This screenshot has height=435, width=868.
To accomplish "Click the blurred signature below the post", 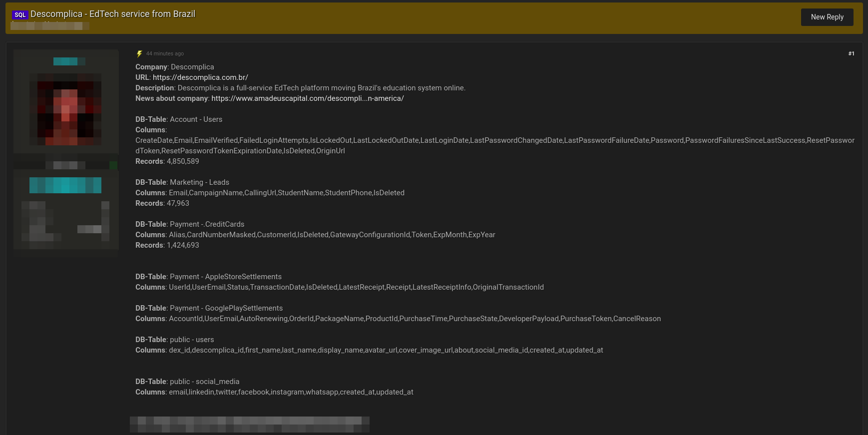I will [249, 424].
